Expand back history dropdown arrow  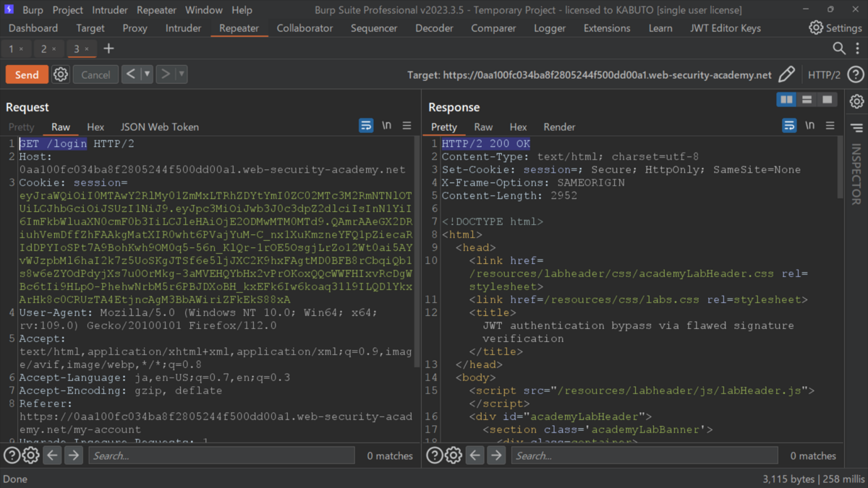[147, 74]
